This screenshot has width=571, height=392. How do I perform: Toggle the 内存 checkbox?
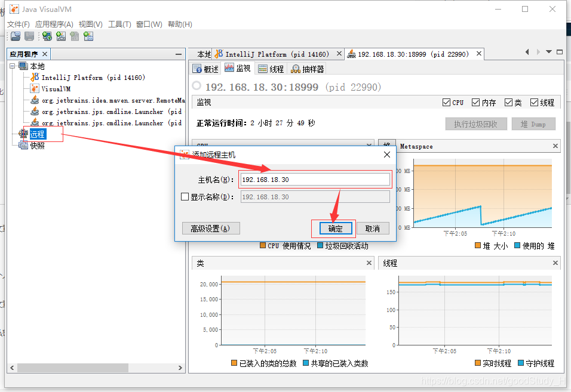click(x=475, y=102)
